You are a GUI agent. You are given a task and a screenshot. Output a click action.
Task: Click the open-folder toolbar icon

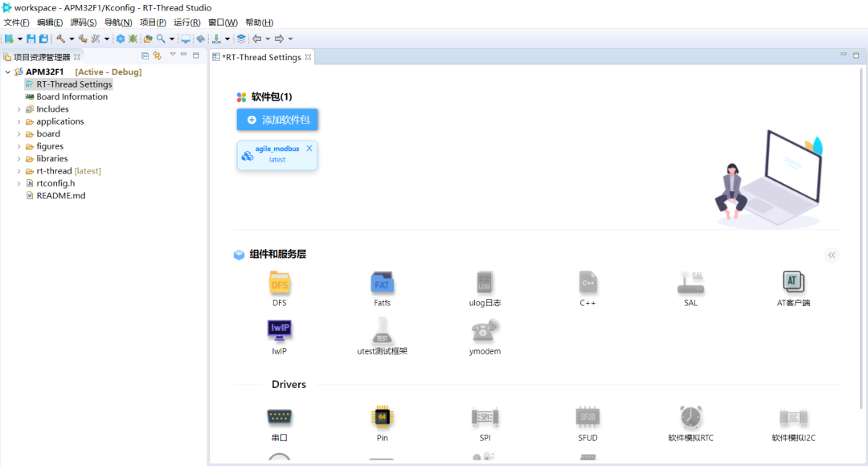148,39
